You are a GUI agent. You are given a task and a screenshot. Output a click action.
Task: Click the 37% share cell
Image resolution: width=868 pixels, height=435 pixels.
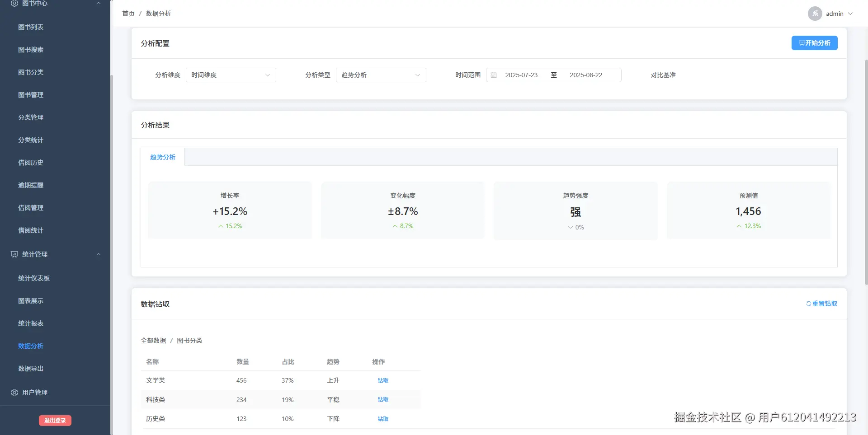tap(288, 380)
